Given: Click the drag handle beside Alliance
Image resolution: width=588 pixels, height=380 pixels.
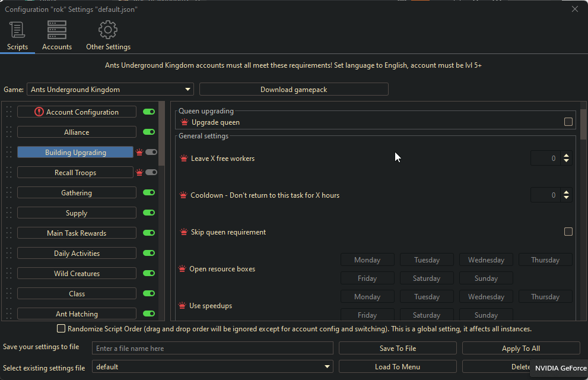Looking at the screenshot, I should tap(9, 132).
